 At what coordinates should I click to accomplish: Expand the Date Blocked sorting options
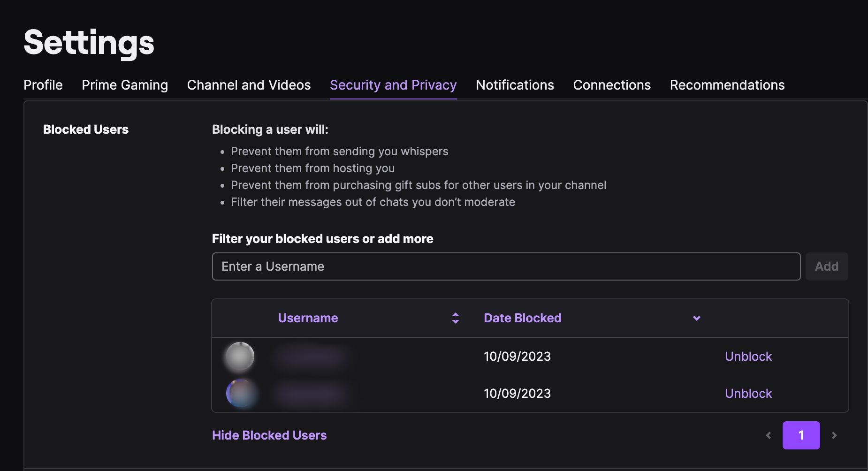(x=696, y=318)
